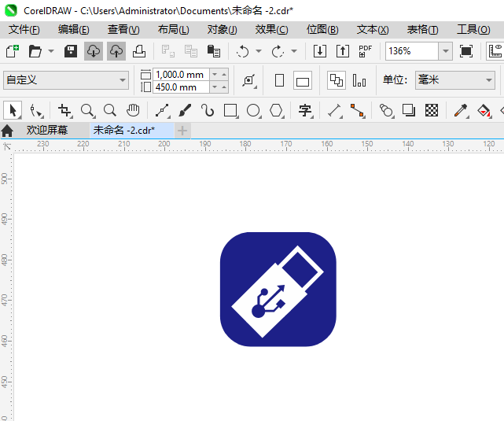
Task: Open the 毫米 units dropdown
Action: (x=454, y=80)
